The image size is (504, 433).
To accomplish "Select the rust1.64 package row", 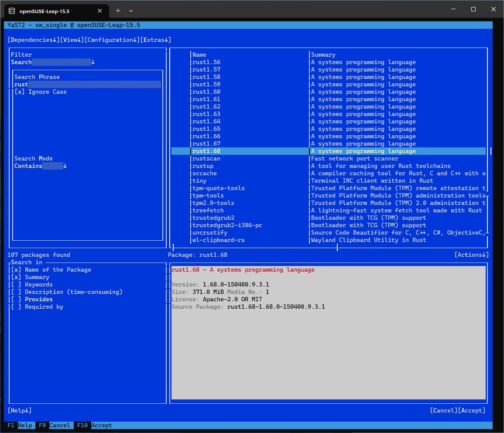I will point(329,121).
